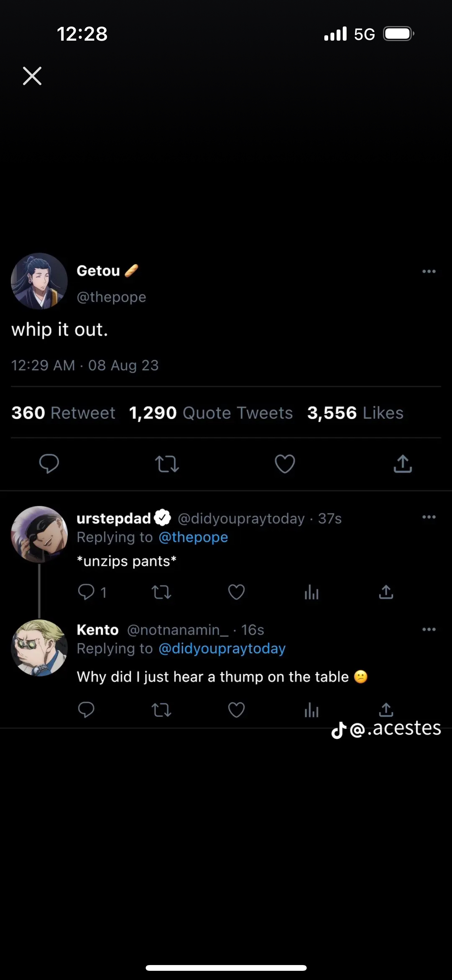The height and width of the screenshot is (980, 452).
Task: Like Getou's main tweet
Action: tap(285, 464)
